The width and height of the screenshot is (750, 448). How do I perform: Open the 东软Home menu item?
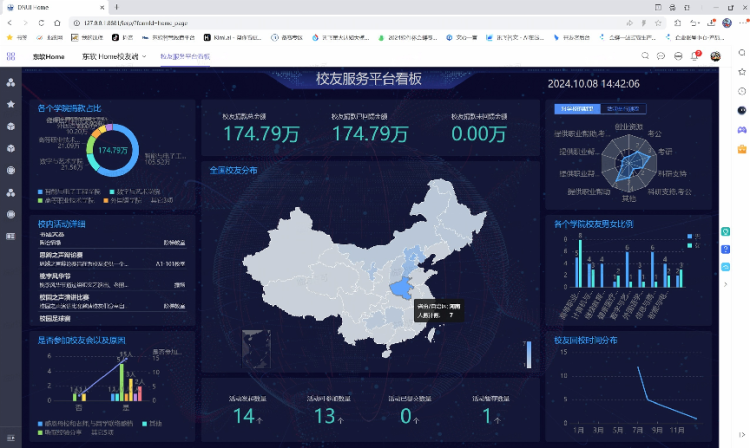(48, 56)
